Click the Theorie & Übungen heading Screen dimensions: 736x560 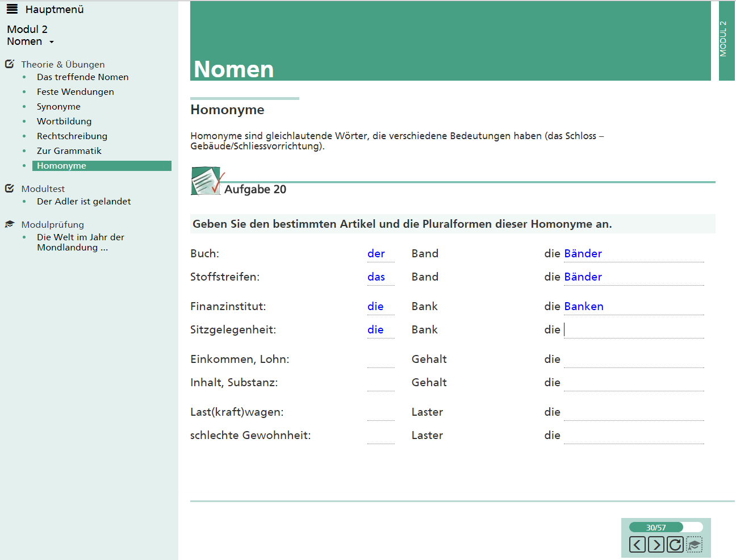pos(63,65)
